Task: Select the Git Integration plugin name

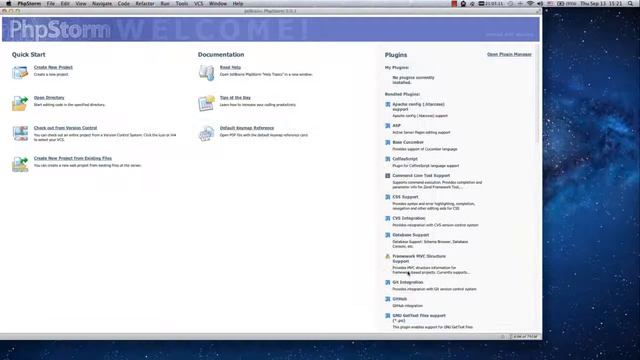Action: point(408,282)
